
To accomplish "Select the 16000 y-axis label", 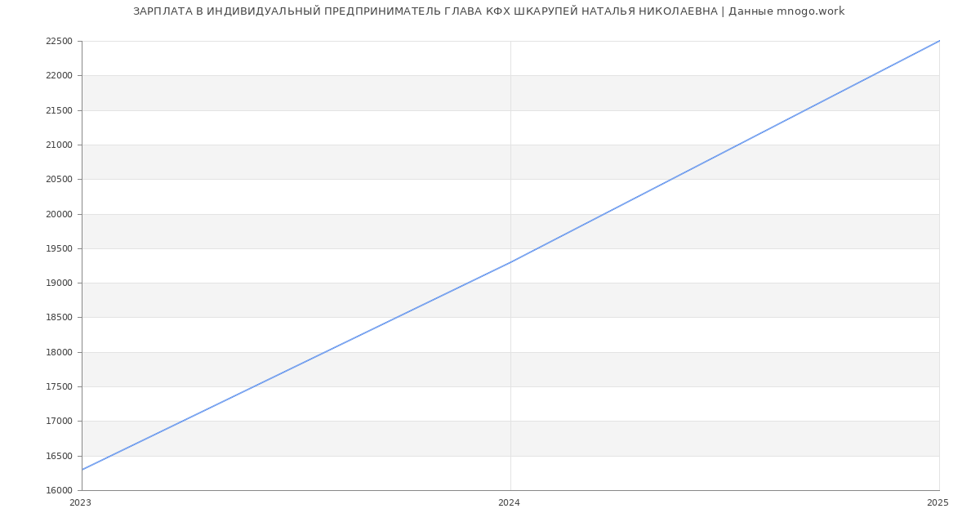I will pos(59,491).
